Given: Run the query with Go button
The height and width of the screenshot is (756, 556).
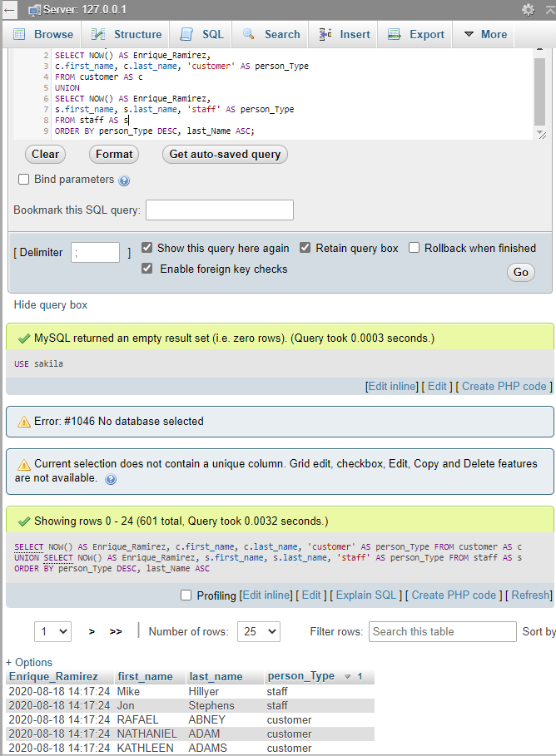Looking at the screenshot, I should click(x=521, y=273).
